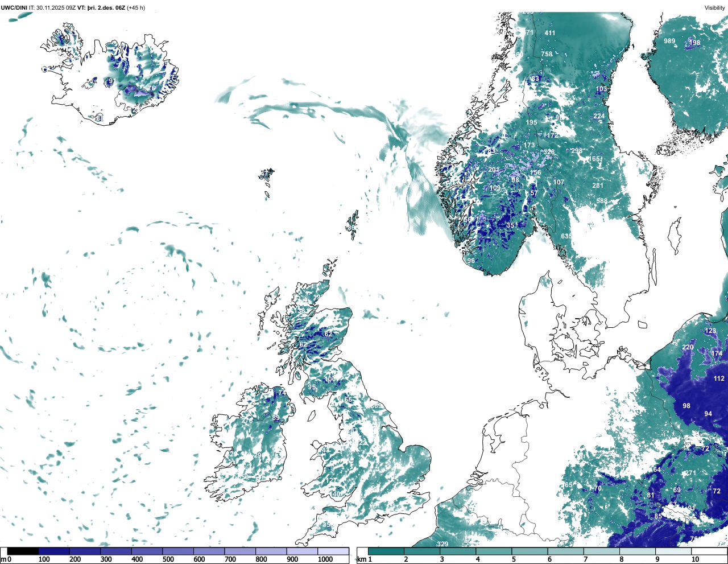The height and width of the screenshot is (564, 728).
Task: Click the '123' value near the Baltic
Action: click(x=710, y=331)
